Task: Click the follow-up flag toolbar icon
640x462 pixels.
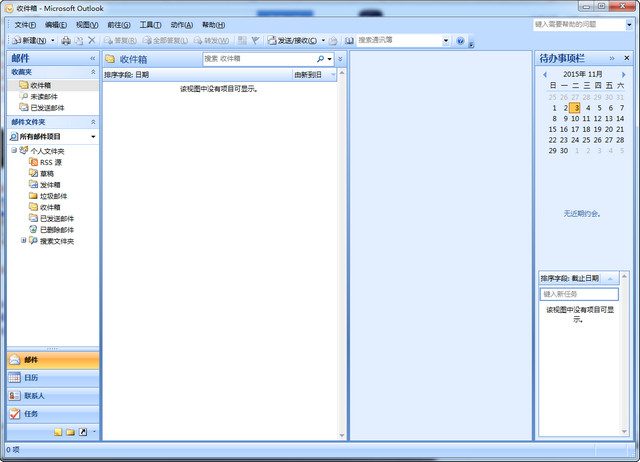Action: click(x=256, y=40)
